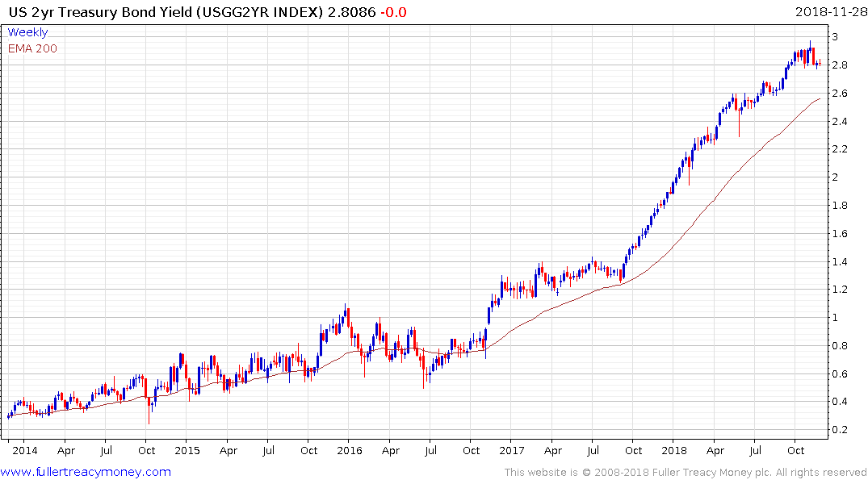
Task: Click the 'Jul' label after 2017
Action: point(593,450)
